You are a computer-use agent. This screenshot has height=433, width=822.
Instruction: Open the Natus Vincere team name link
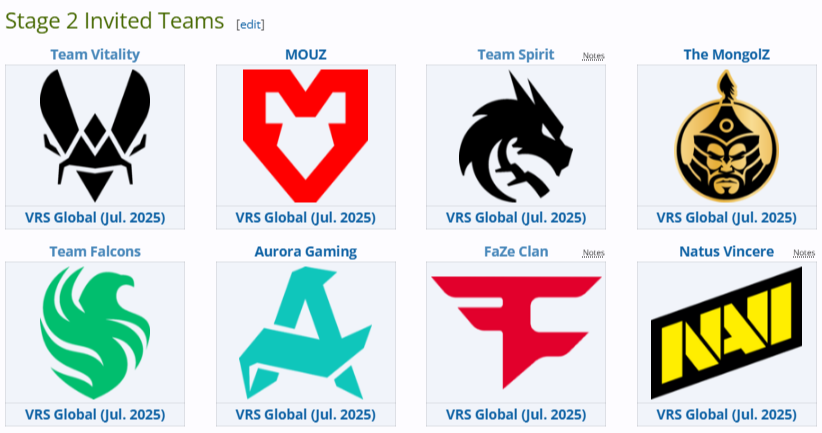pyautogui.click(x=727, y=252)
